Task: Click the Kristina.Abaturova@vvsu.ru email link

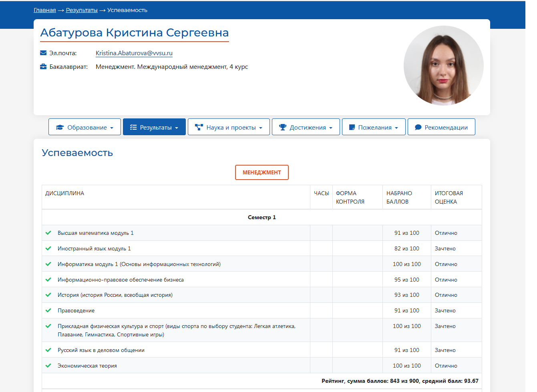Action: click(134, 53)
